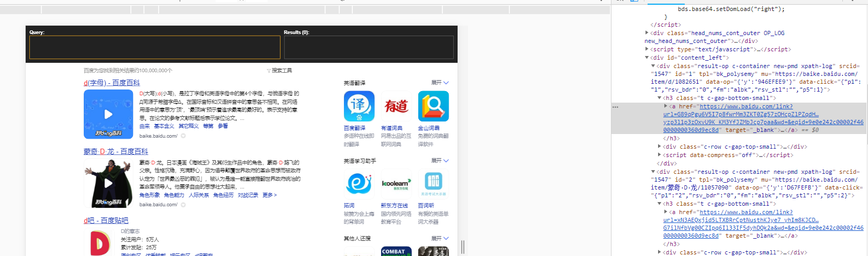Open the 蒙奇·D·龙 - 百度百科 result link
Screen dimensions: 868x256
click(x=116, y=151)
